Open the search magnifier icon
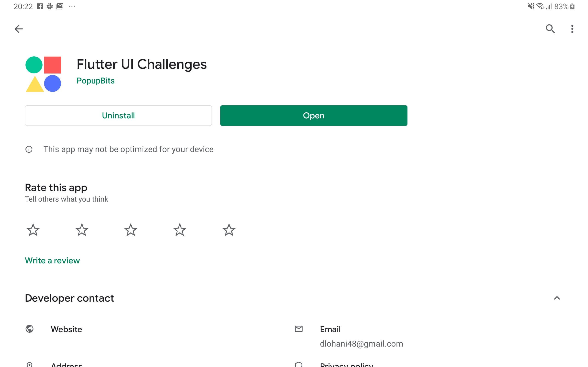Image resolution: width=588 pixels, height=367 pixels. click(x=550, y=29)
